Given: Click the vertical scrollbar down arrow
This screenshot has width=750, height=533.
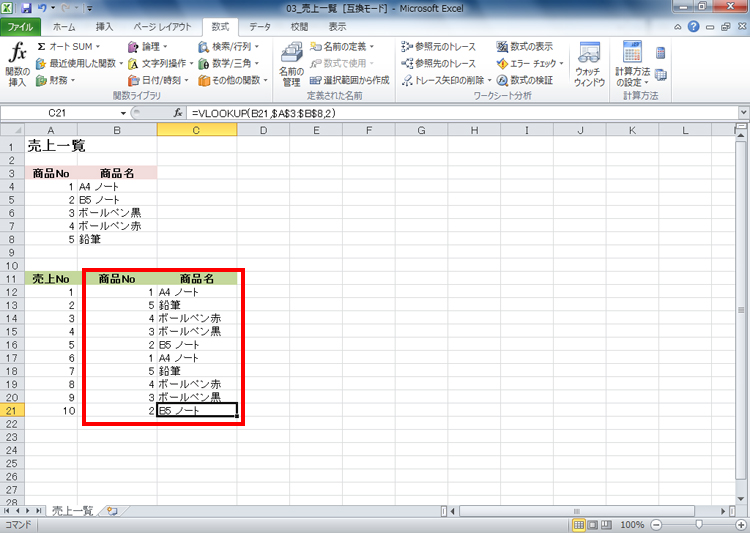Looking at the screenshot, I should [x=741, y=499].
